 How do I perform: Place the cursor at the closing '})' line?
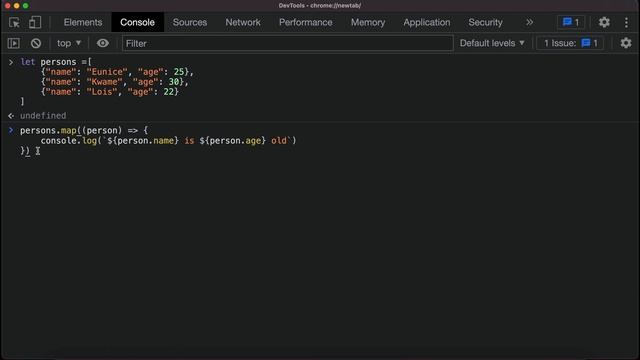coord(25,151)
